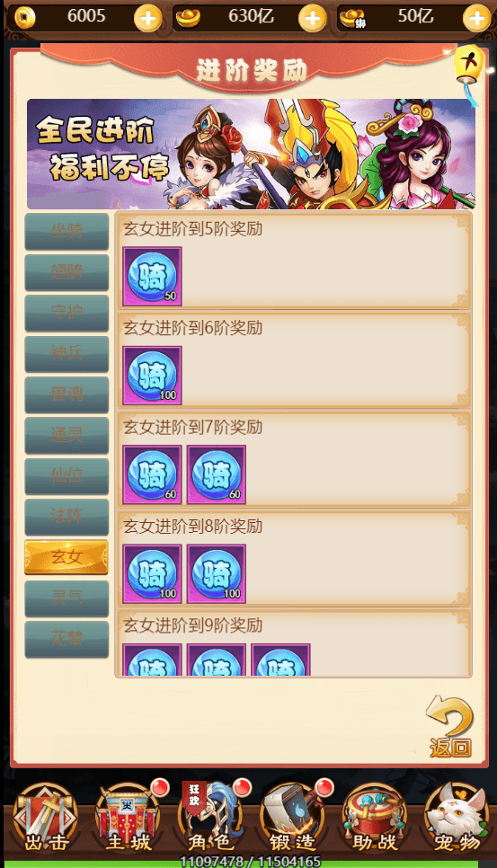This screenshot has width=497, height=868.
Task: Add gold coins with plus button
Action: (x=147, y=19)
